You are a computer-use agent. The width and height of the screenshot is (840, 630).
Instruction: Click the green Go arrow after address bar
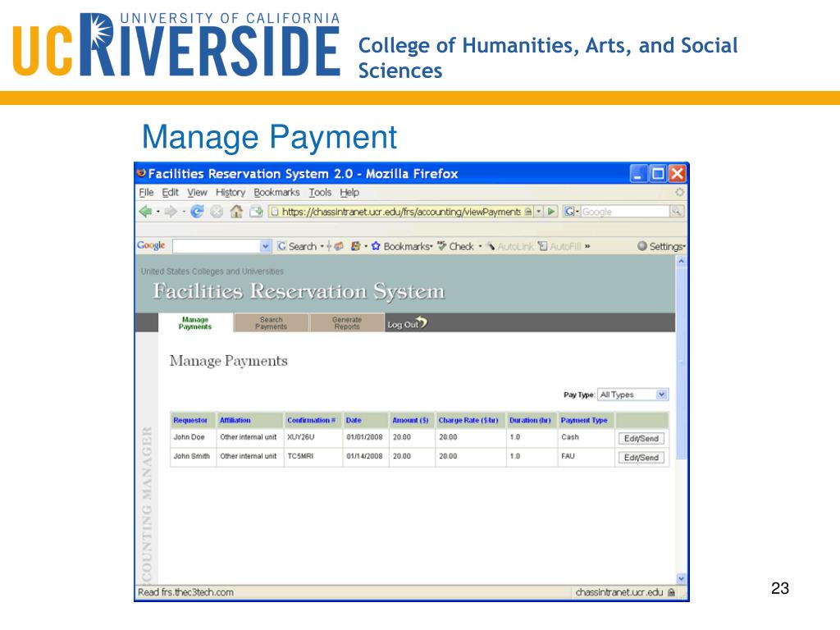coord(551,212)
